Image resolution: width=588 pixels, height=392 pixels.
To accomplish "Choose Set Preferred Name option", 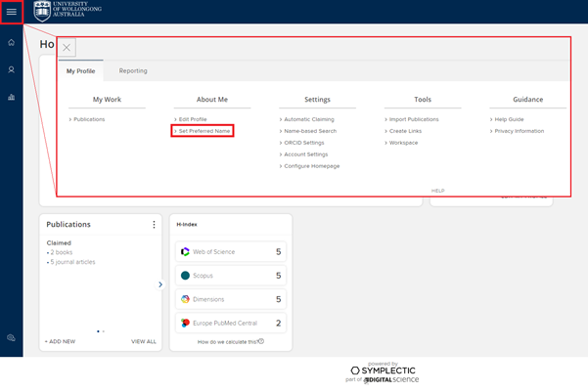I will coord(203,131).
